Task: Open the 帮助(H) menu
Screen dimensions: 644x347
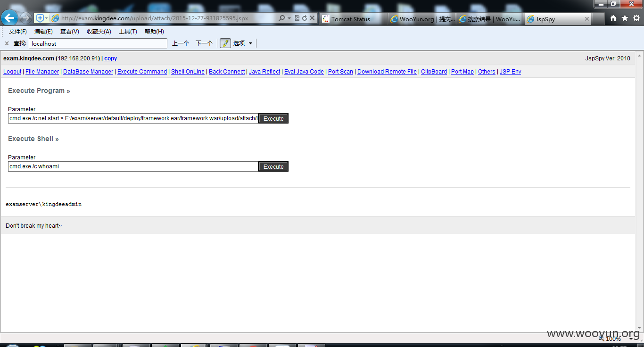Action: click(154, 32)
